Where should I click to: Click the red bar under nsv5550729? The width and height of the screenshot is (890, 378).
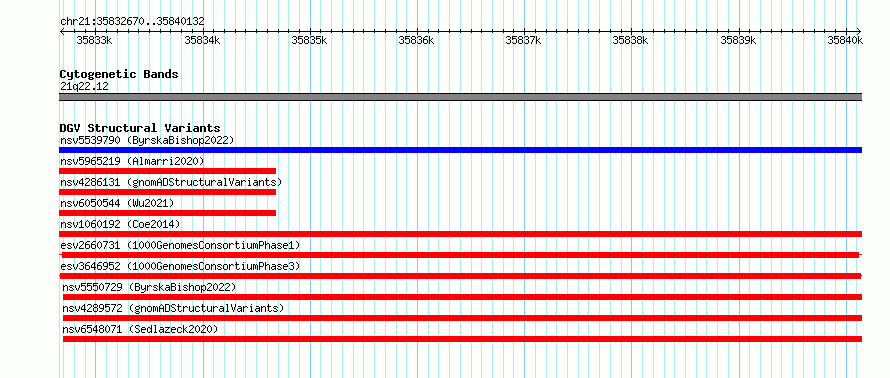[462, 297]
